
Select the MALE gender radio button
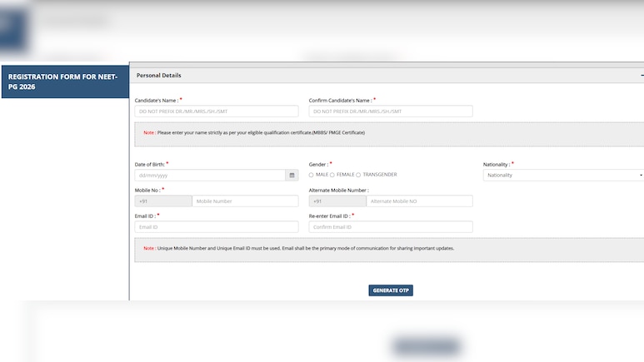coord(311,175)
